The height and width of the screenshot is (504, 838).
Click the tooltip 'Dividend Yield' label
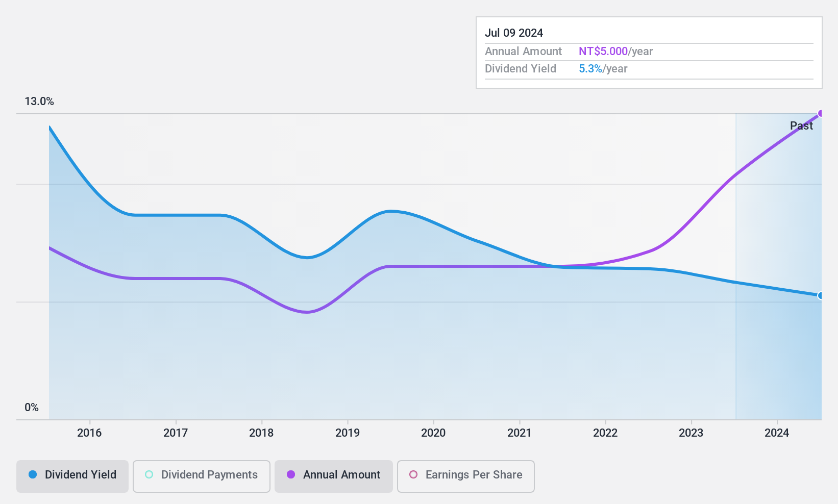tap(521, 69)
